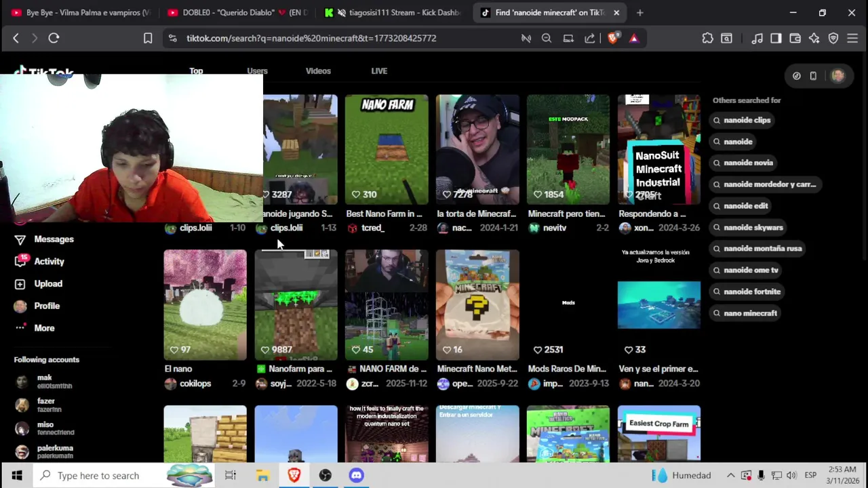Expand the hidden system tray icons chevron
Viewport: 868px width, 488px height.
pos(730,475)
